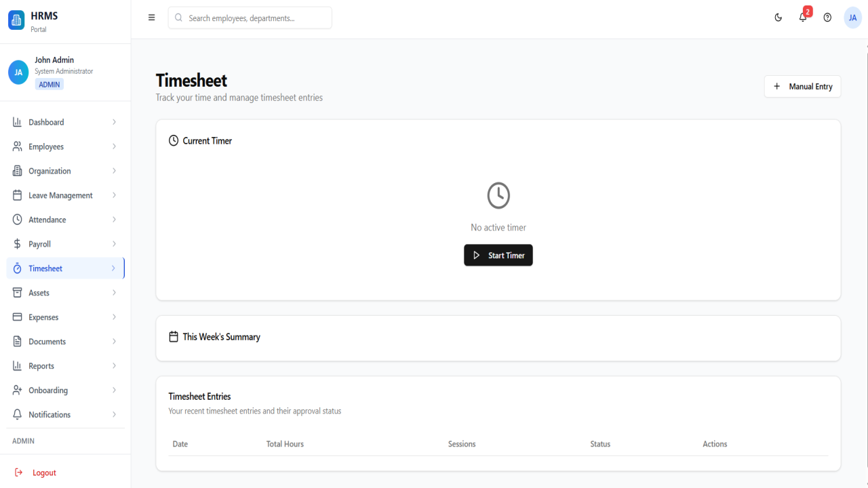Click the Attendance clock icon in sidebar
Image resolution: width=868 pixels, height=488 pixels.
pos(18,220)
